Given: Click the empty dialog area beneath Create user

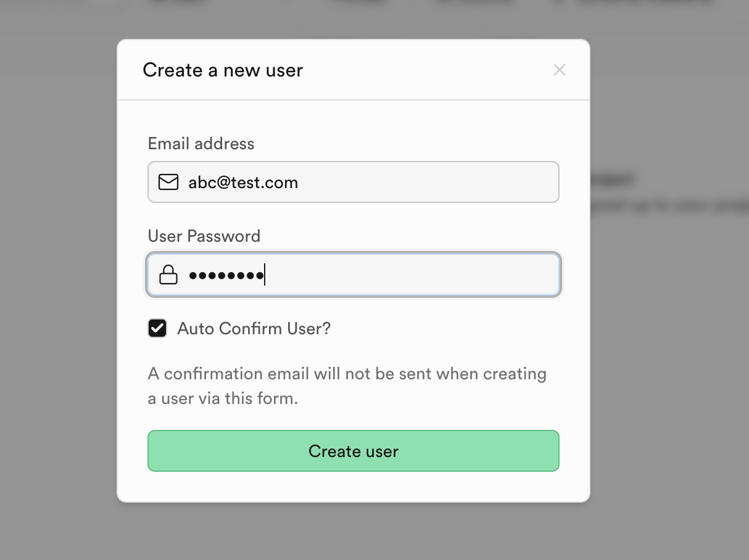Looking at the screenshot, I should click(x=353, y=487).
